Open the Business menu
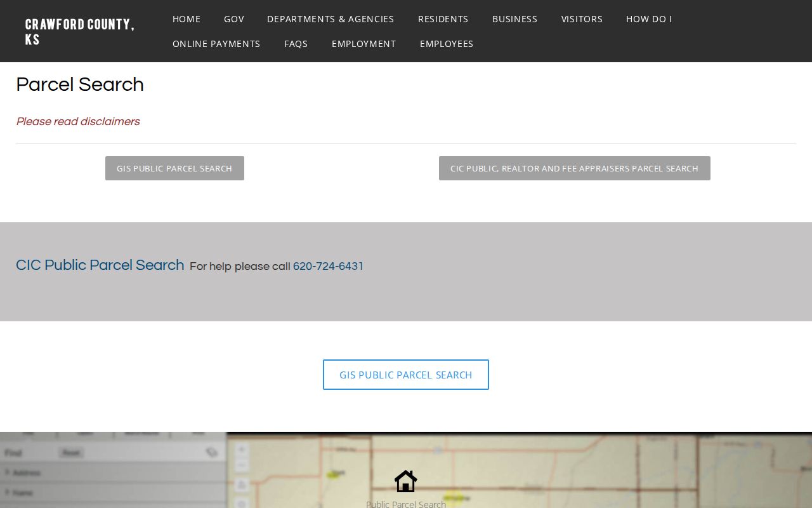Viewport: 812px width, 508px height. (x=515, y=19)
